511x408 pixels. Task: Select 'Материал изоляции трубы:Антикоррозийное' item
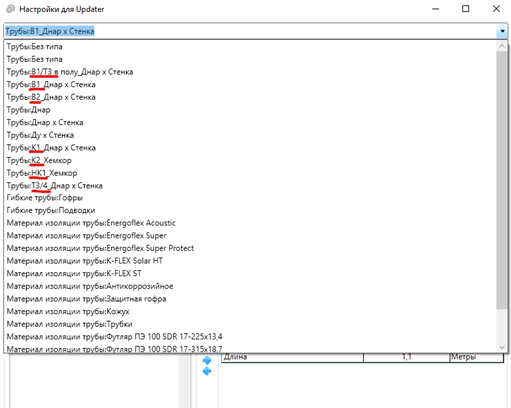[90, 286]
